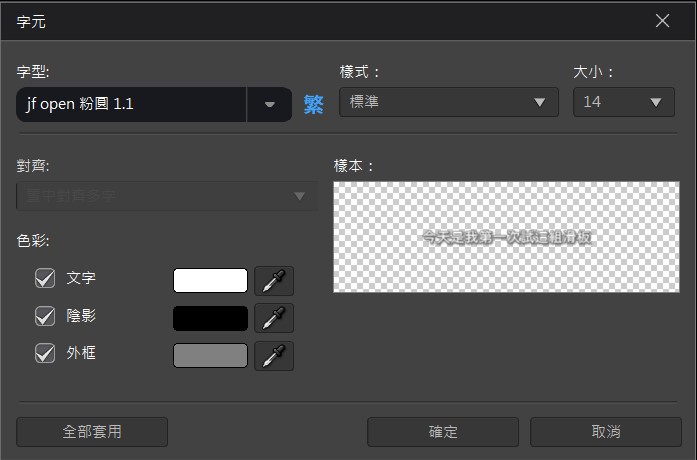
Task: Open the 樣式 style dropdown
Action: click(x=449, y=102)
